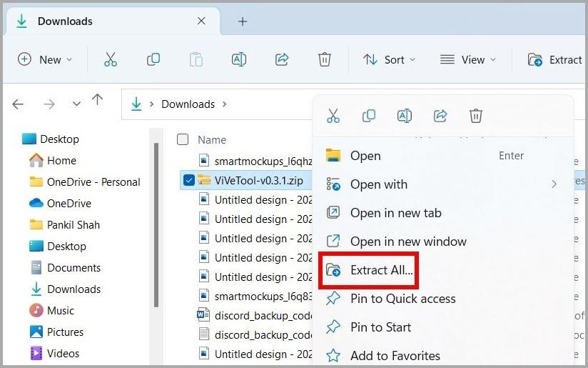588x368 pixels.
Task: Choose Open from the context menu
Action: pos(442,156)
